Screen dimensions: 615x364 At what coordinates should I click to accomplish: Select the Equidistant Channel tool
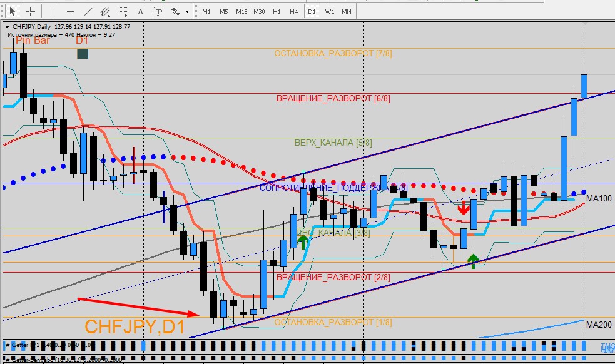tap(106, 11)
